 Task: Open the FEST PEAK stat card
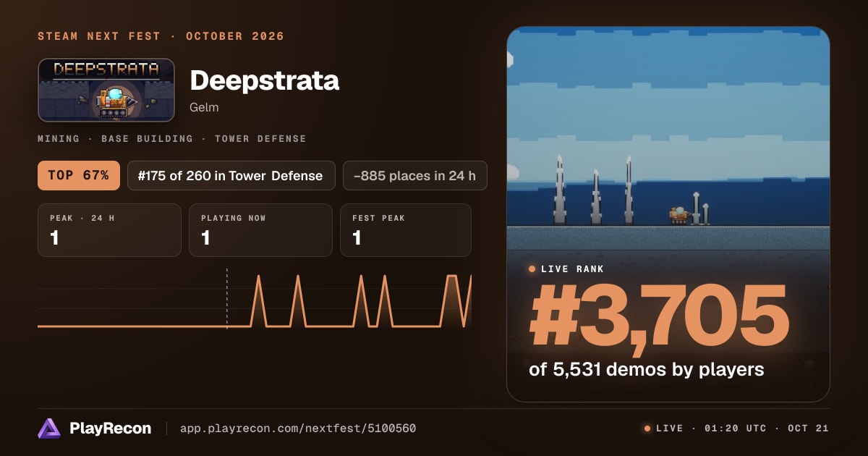[406, 230]
